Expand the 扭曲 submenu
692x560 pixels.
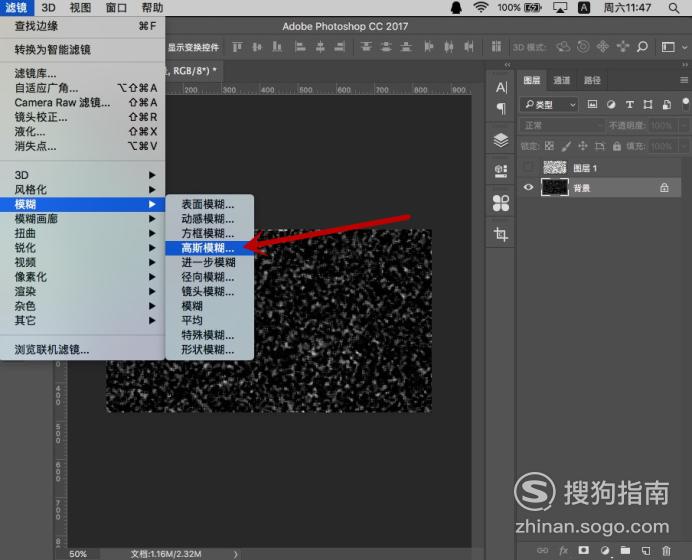[x=83, y=233]
